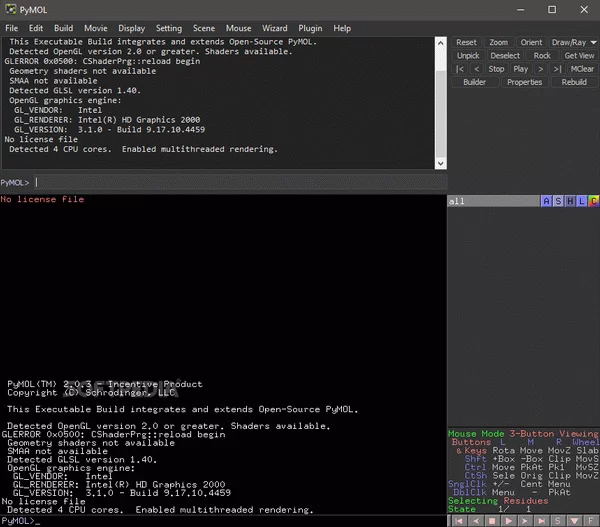Open the rainbow Color 'C' swatch menu
Screen dimensions: 600x527
(593, 201)
